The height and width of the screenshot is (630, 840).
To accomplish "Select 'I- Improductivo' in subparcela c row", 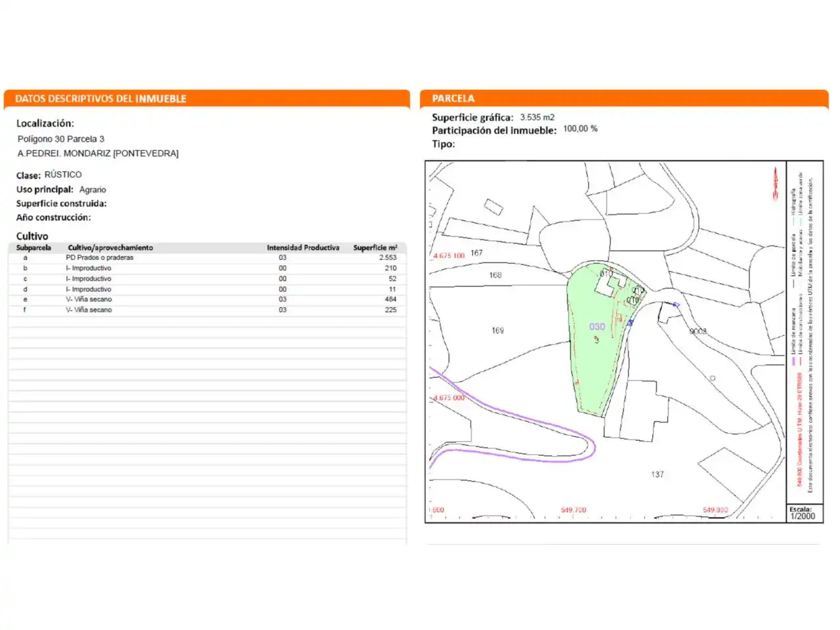I will click(89, 279).
